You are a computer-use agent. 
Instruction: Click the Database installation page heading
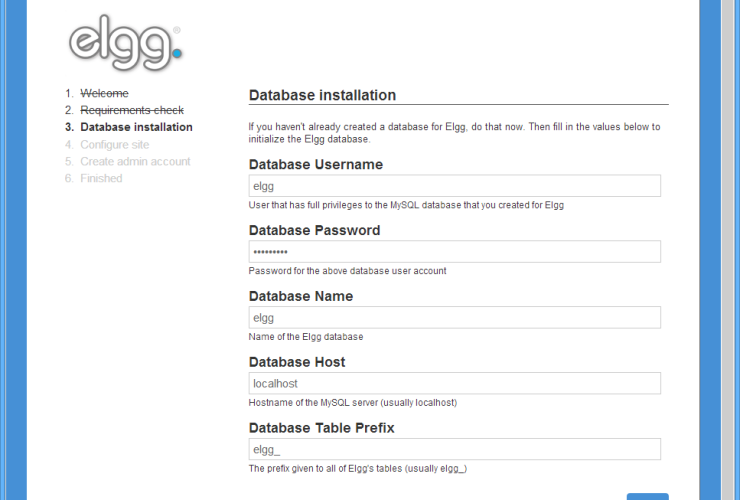point(322,95)
